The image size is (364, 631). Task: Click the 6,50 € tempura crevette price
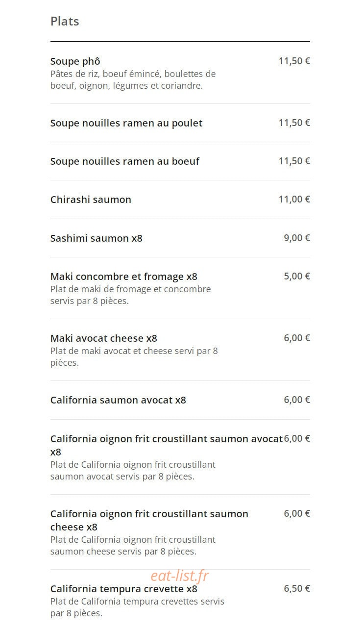pyautogui.click(x=297, y=588)
